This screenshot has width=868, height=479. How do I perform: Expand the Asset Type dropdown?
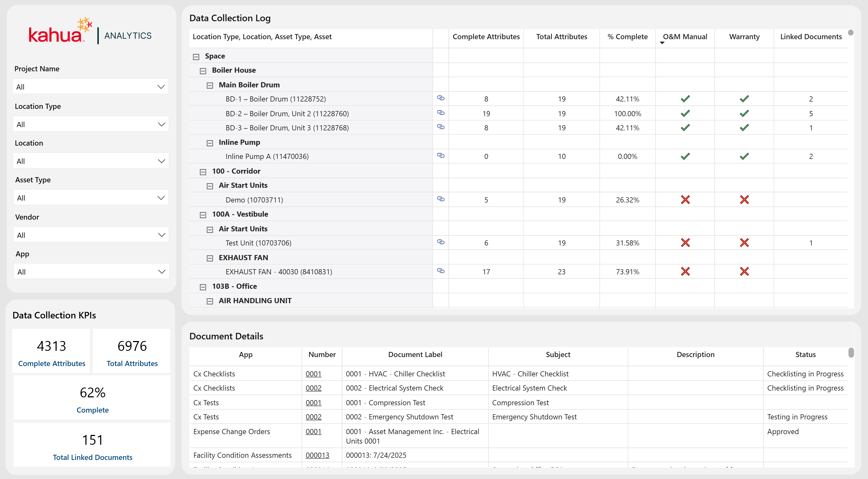pos(90,198)
